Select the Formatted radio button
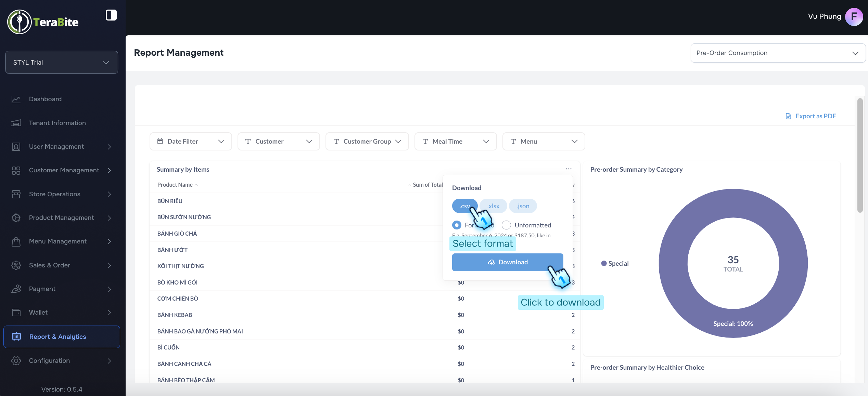 point(457,225)
